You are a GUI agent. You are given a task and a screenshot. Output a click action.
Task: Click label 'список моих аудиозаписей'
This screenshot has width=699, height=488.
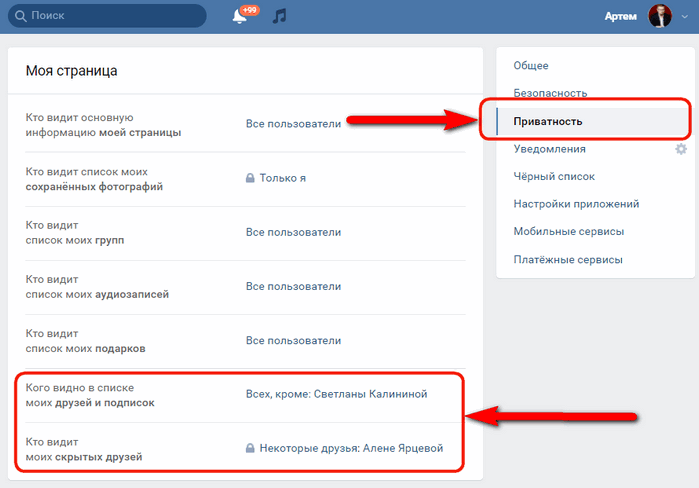[x=97, y=295]
